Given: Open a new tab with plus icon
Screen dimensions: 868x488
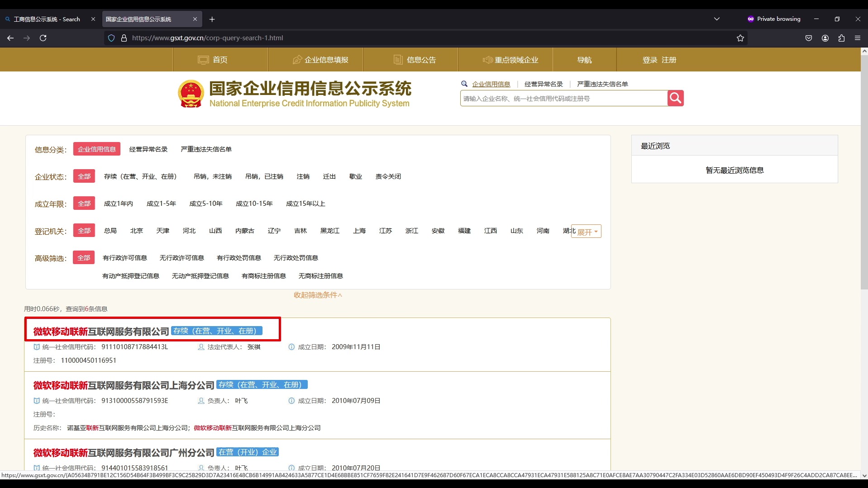Looking at the screenshot, I should click(212, 19).
